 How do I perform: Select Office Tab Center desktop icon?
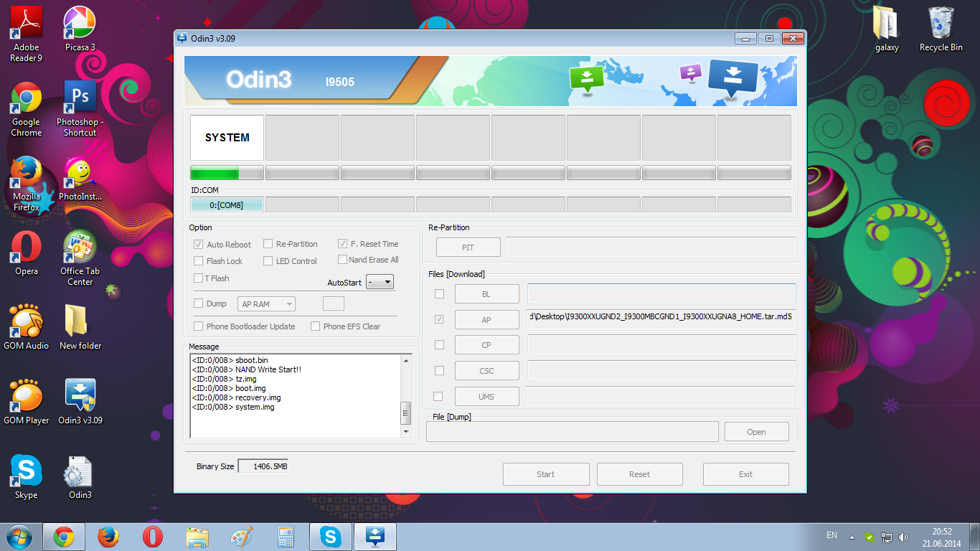pos(80,258)
